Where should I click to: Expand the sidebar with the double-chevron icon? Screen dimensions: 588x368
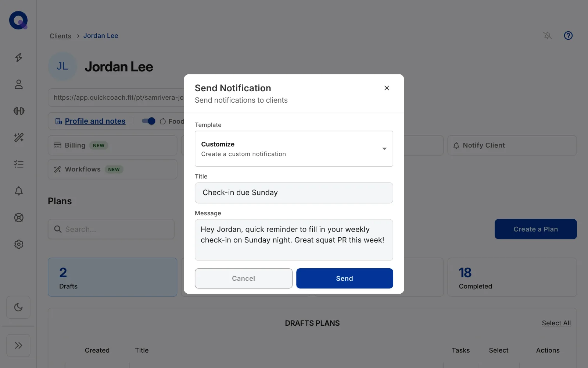coord(18,345)
